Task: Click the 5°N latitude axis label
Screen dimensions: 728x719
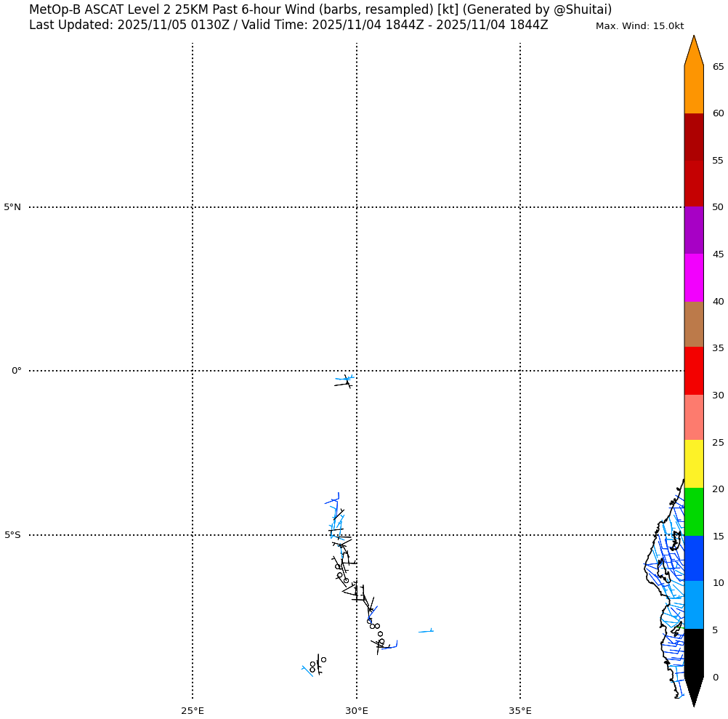Action: (12, 207)
